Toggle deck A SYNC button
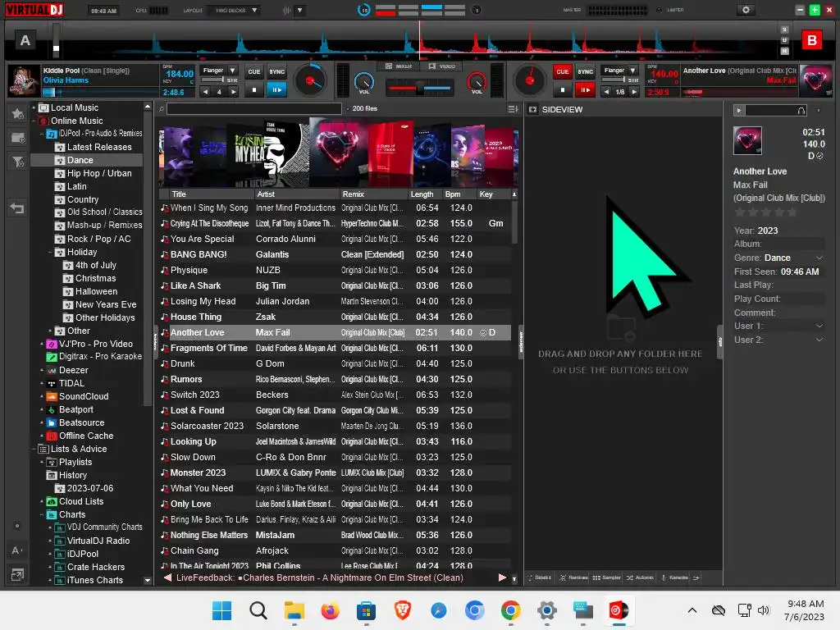The width and height of the screenshot is (840, 630). [276, 72]
